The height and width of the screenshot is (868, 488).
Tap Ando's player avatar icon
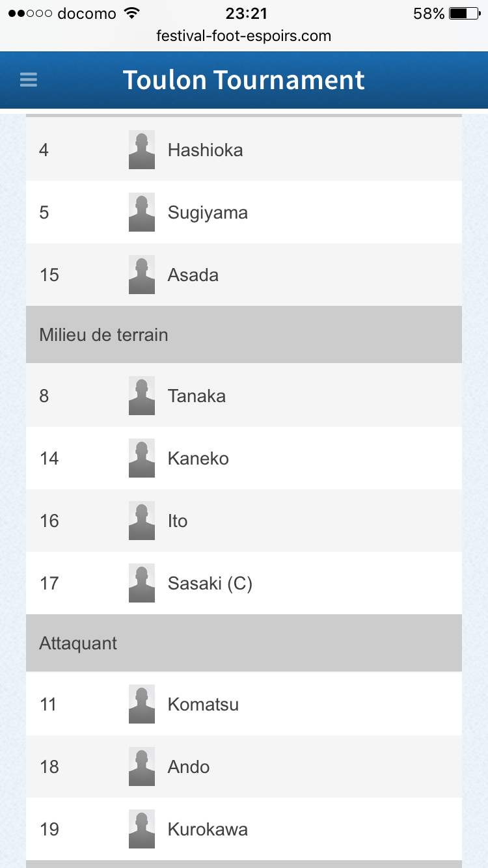(x=142, y=766)
